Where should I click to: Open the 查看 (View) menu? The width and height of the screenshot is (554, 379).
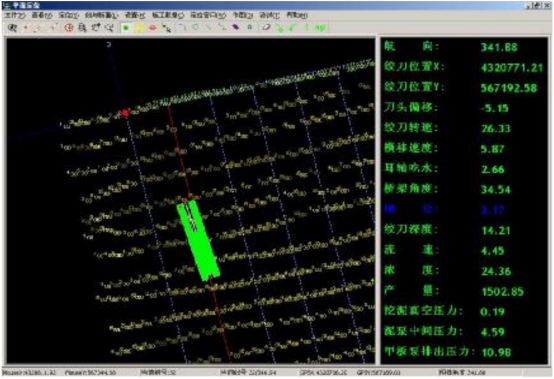point(42,15)
